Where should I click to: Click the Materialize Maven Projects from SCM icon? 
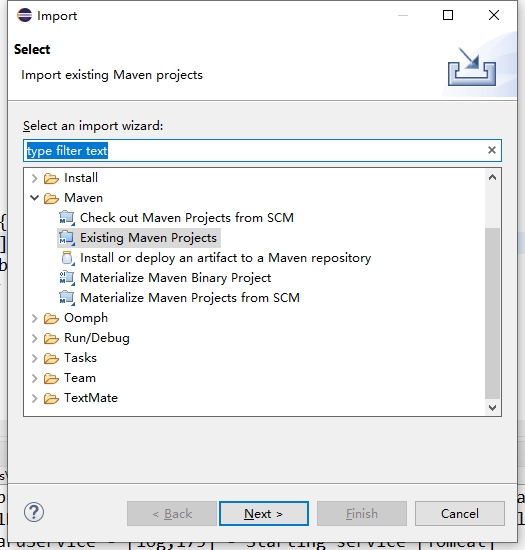coord(67,298)
